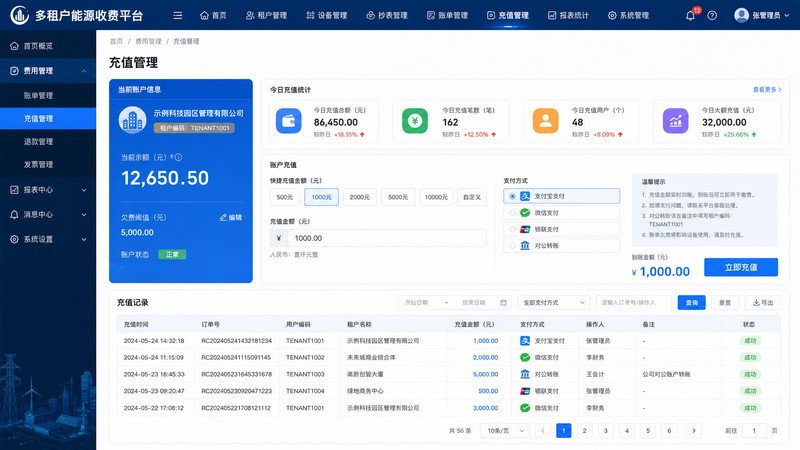The image size is (800, 450).
Task: Expand the 报表中心 sidebar group
Action: pyautogui.click(x=48, y=190)
